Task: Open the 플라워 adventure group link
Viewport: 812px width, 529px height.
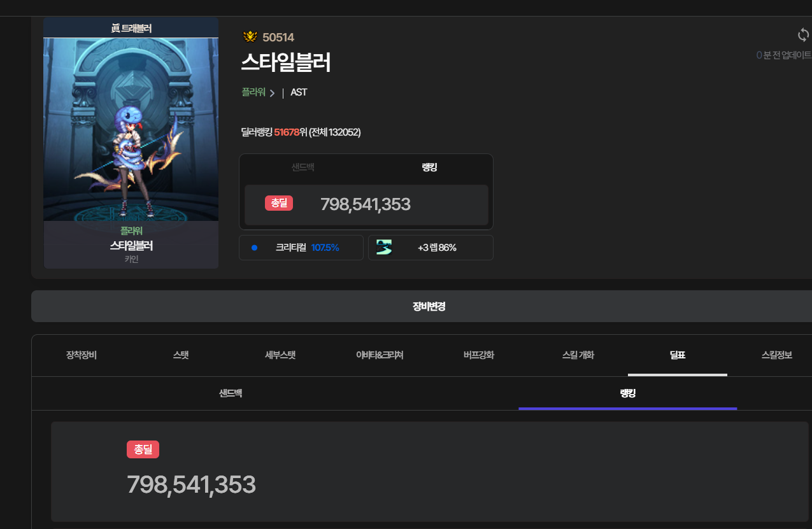Action: (x=253, y=92)
